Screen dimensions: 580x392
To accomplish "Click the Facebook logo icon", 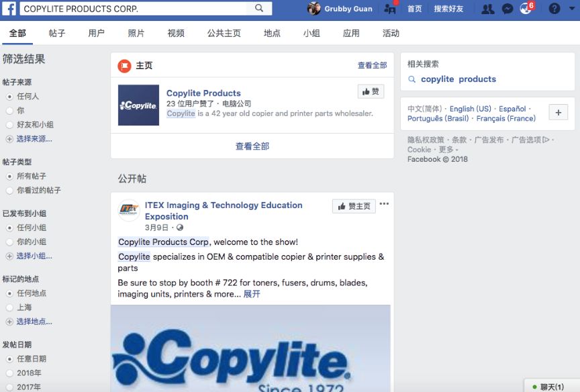I will (x=9, y=8).
